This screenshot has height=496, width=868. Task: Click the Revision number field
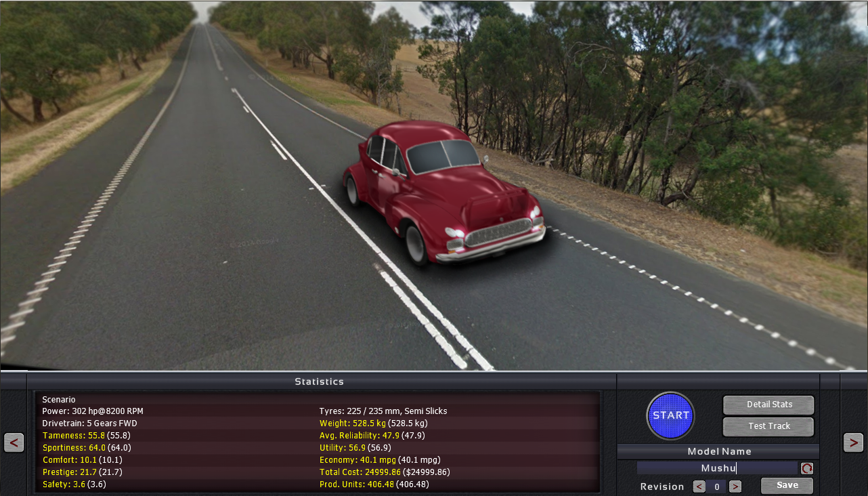(x=717, y=487)
